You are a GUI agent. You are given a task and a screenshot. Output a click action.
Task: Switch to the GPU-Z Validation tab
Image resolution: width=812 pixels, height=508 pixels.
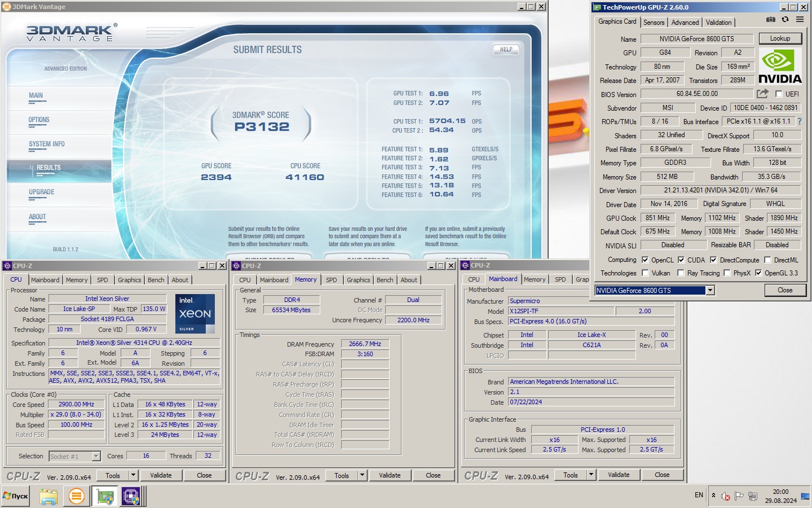(x=719, y=23)
